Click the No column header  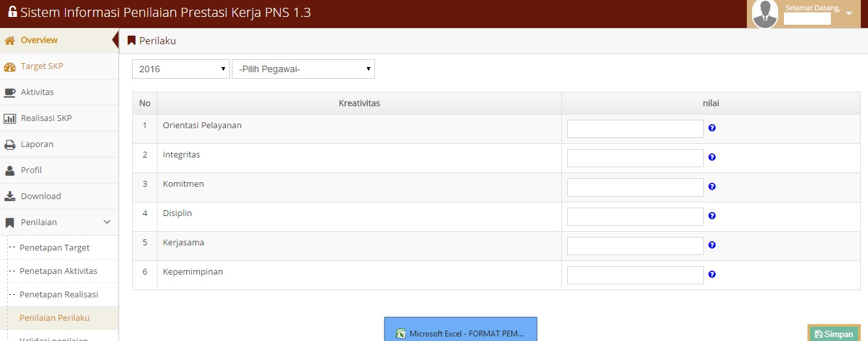(145, 103)
